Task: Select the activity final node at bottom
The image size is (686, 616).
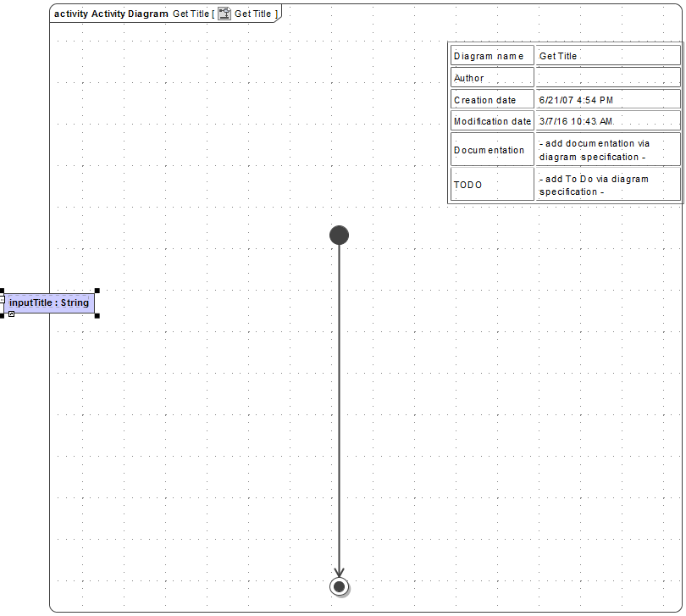Action: (x=339, y=586)
